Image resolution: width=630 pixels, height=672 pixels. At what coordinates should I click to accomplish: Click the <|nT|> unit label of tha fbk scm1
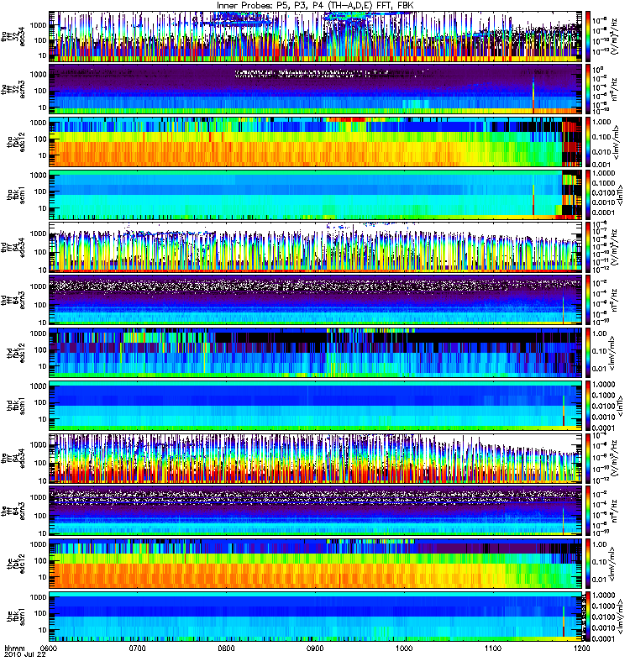[x=619, y=195]
